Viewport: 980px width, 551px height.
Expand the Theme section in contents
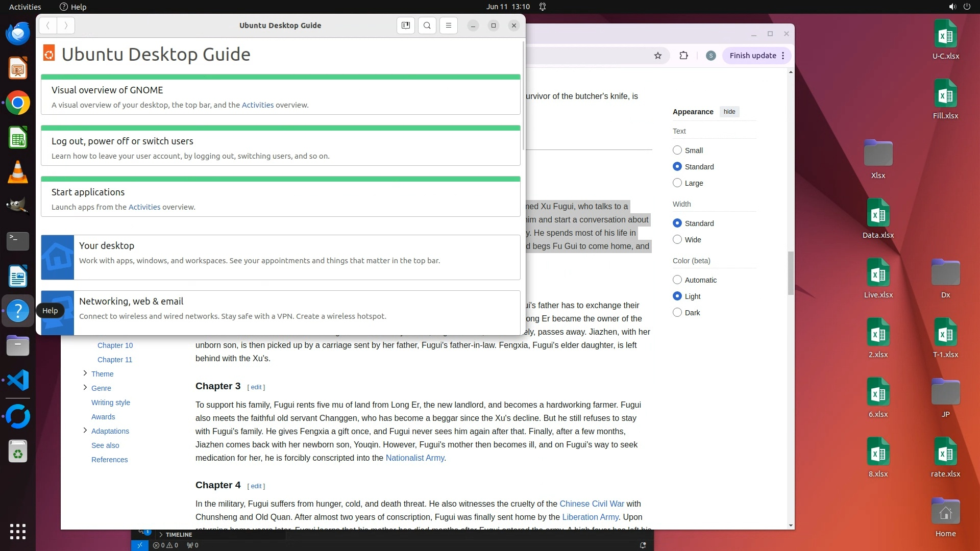point(85,373)
